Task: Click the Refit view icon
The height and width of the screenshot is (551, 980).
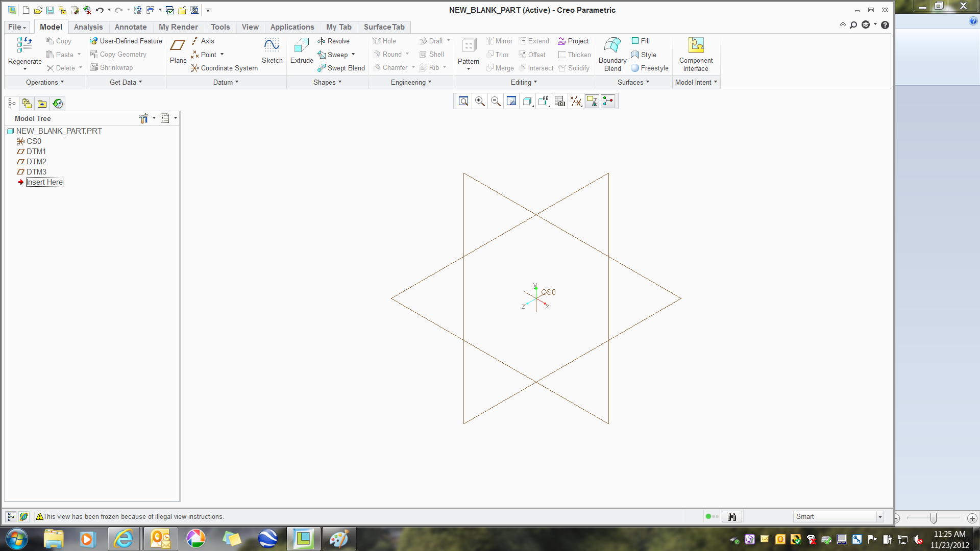Action: (x=463, y=102)
